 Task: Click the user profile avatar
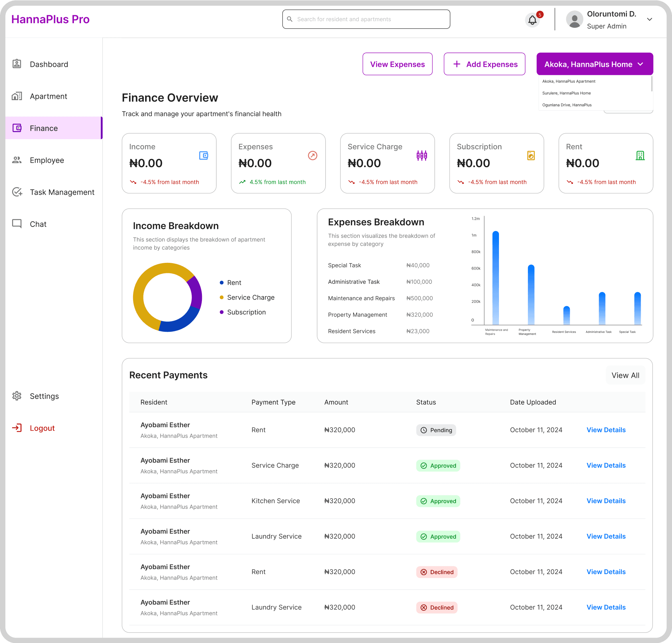(575, 19)
